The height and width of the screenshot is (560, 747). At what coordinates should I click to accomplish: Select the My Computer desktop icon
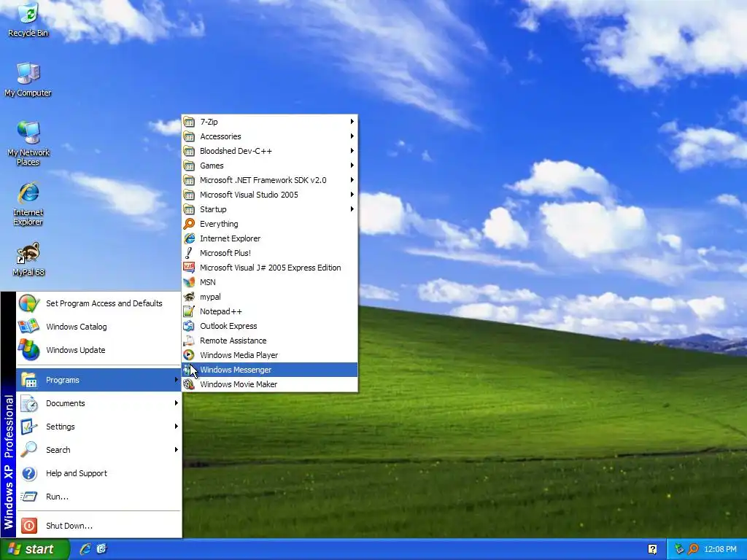click(x=28, y=79)
